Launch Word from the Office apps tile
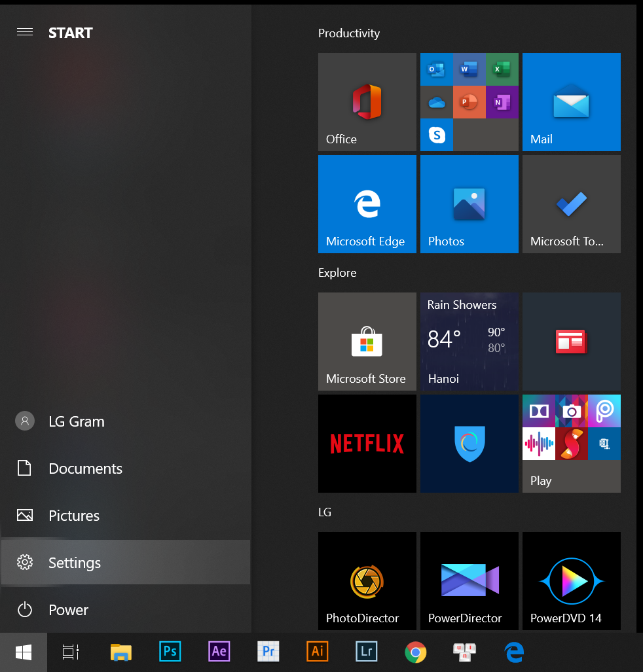 point(469,69)
